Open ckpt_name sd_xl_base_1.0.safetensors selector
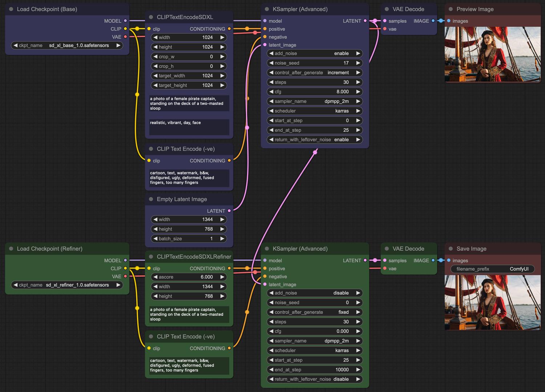 (67, 45)
